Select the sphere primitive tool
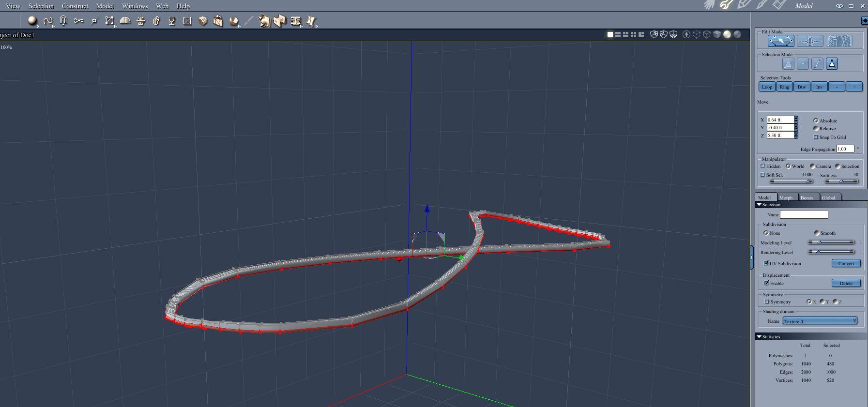The height and width of the screenshot is (407, 868). tap(32, 21)
